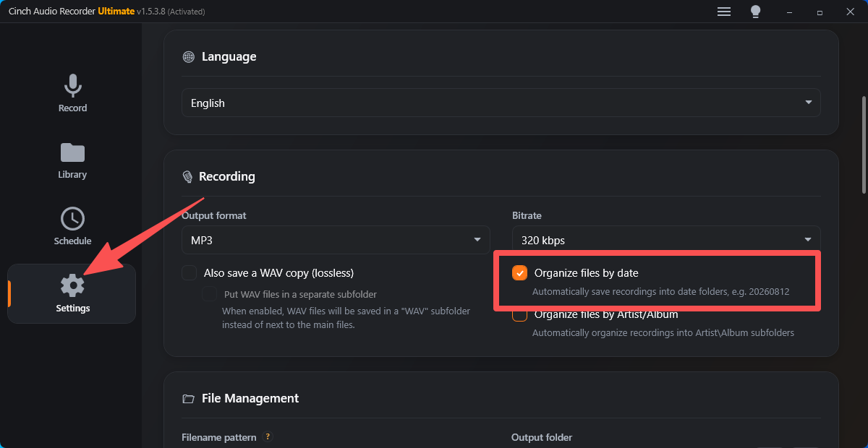
Task: Click the settings page vertical scrollbar
Action: (864, 145)
